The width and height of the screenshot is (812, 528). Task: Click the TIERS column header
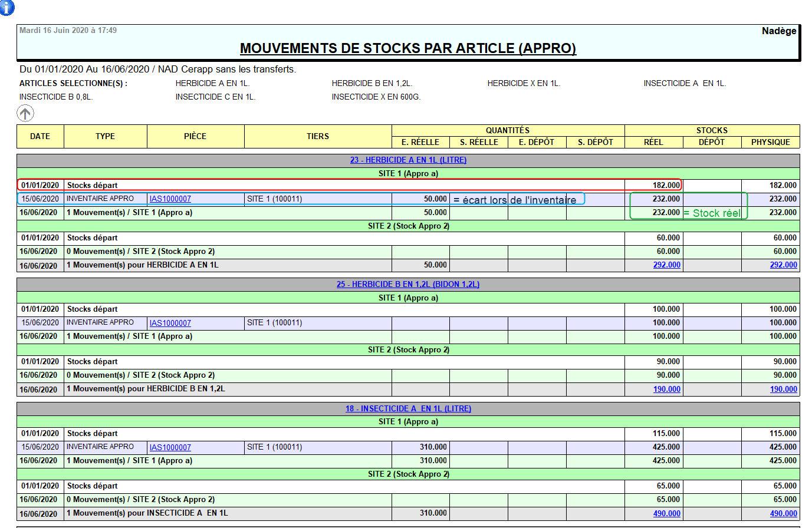(318, 136)
